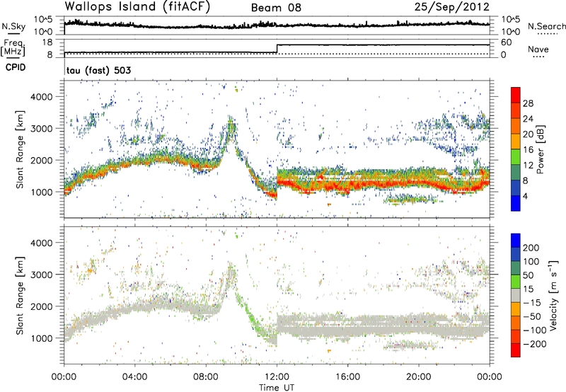Click the '3000' tick in the Velocity panel
The image size is (566, 392).
point(41,275)
